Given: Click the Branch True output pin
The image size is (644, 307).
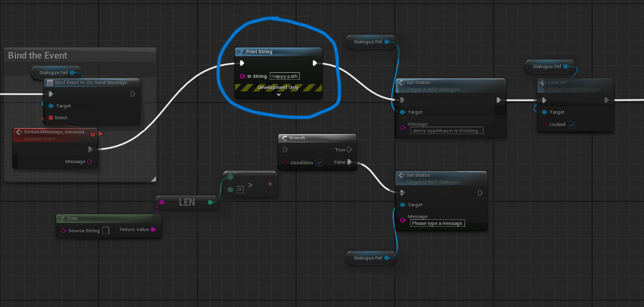Looking at the screenshot, I should click(x=350, y=149).
